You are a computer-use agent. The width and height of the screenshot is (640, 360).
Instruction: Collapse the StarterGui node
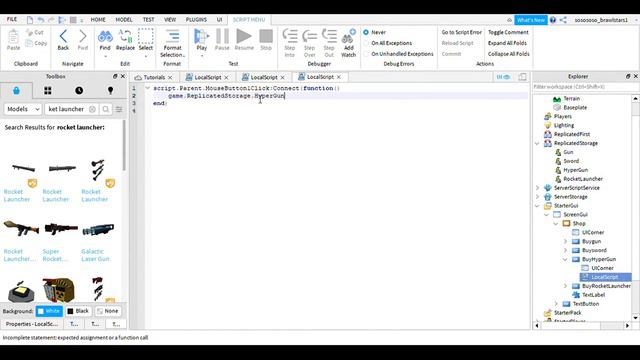pyautogui.click(x=537, y=206)
